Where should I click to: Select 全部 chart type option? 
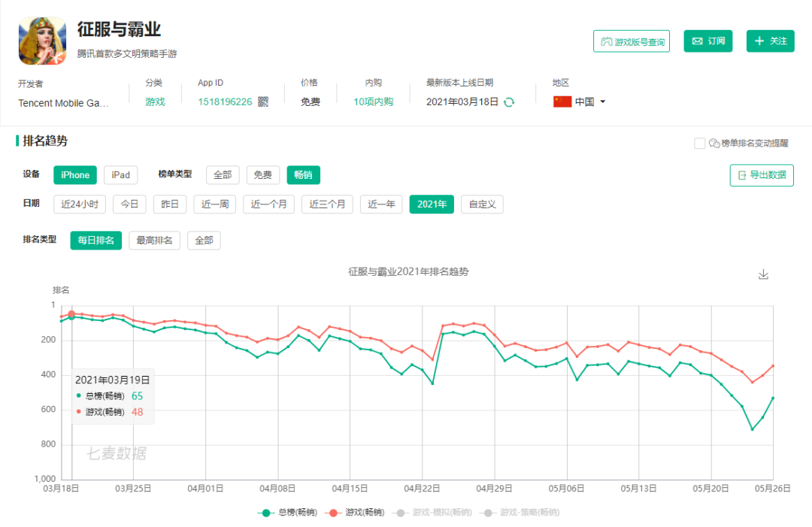[x=223, y=175]
